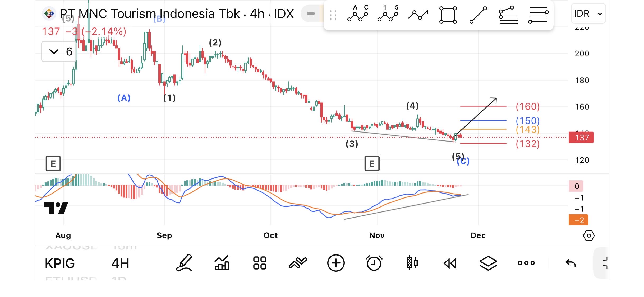Open the drawing pen tools

pyautogui.click(x=184, y=263)
